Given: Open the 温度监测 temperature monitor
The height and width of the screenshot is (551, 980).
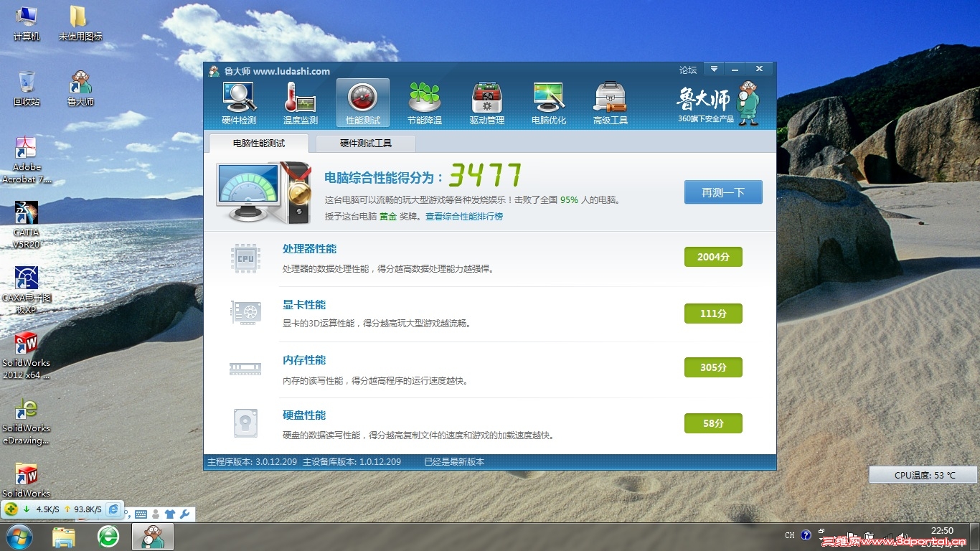Looking at the screenshot, I should 301,103.
